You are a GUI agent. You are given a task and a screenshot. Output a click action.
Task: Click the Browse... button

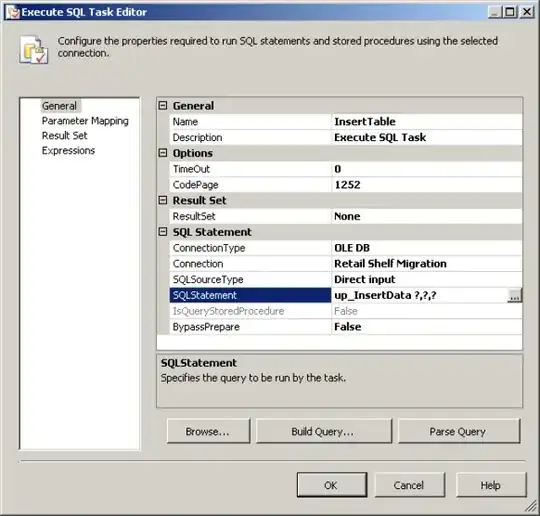click(208, 431)
